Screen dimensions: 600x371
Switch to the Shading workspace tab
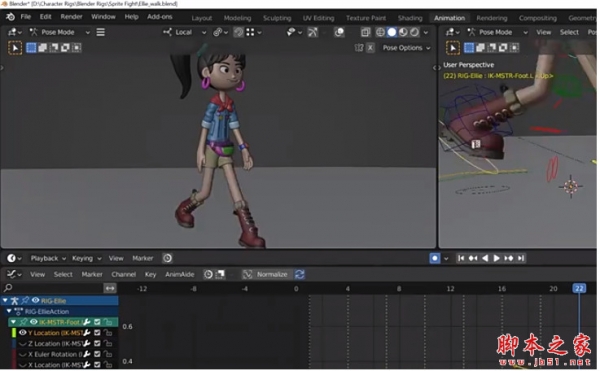coord(410,18)
